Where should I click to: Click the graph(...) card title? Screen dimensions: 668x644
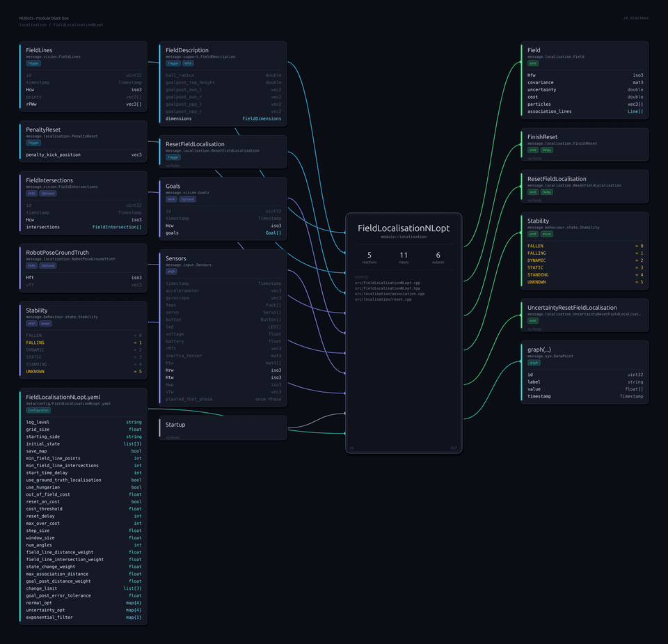coord(539,350)
